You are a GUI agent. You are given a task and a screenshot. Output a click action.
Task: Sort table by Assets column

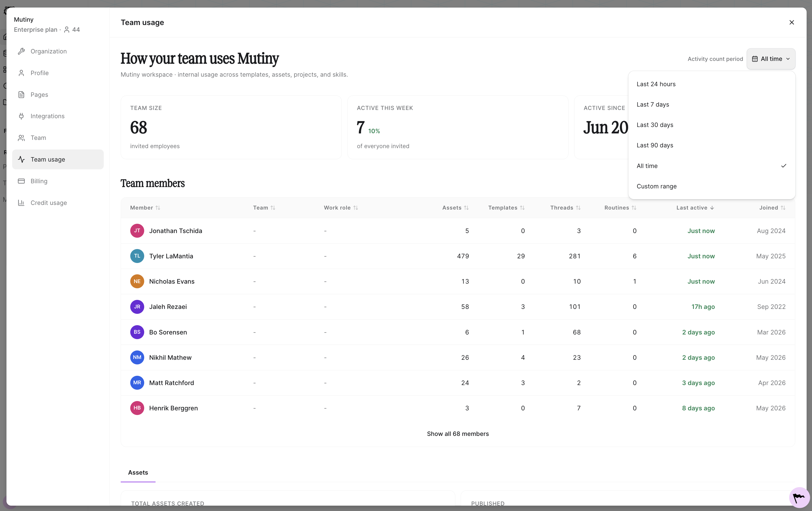click(x=456, y=208)
